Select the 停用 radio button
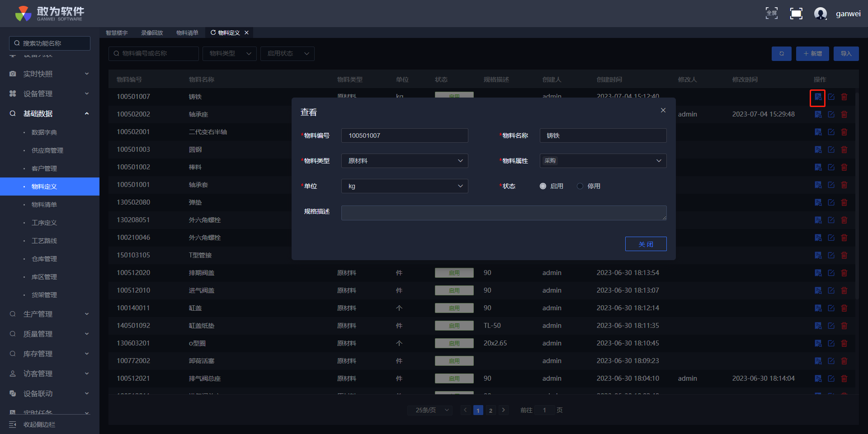The width and height of the screenshot is (868, 434). pyautogui.click(x=580, y=187)
